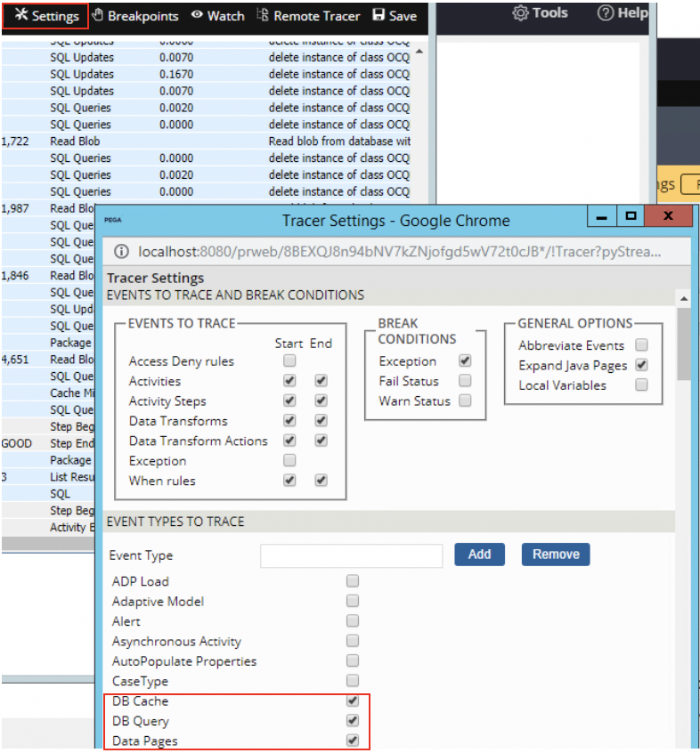The width and height of the screenshot is (700, 753).
Task: Check the ADP Load event type
Action: click(353, 581)
